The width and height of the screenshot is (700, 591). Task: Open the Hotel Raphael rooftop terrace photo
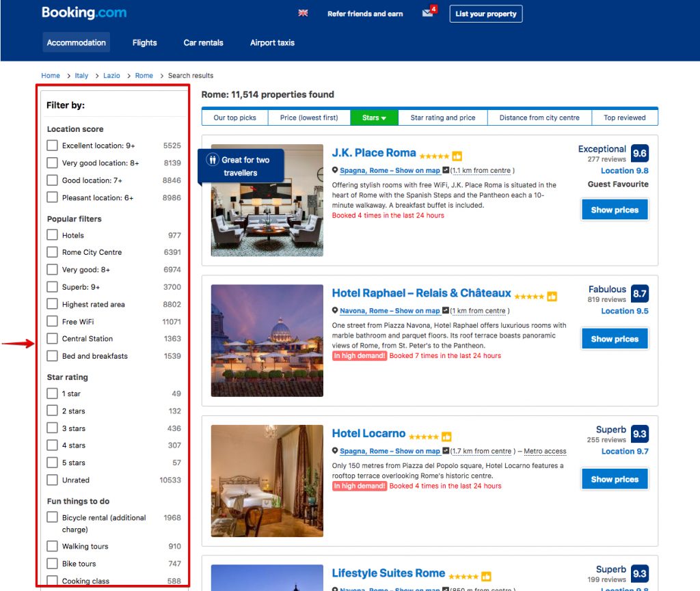(x=267, y=341)
